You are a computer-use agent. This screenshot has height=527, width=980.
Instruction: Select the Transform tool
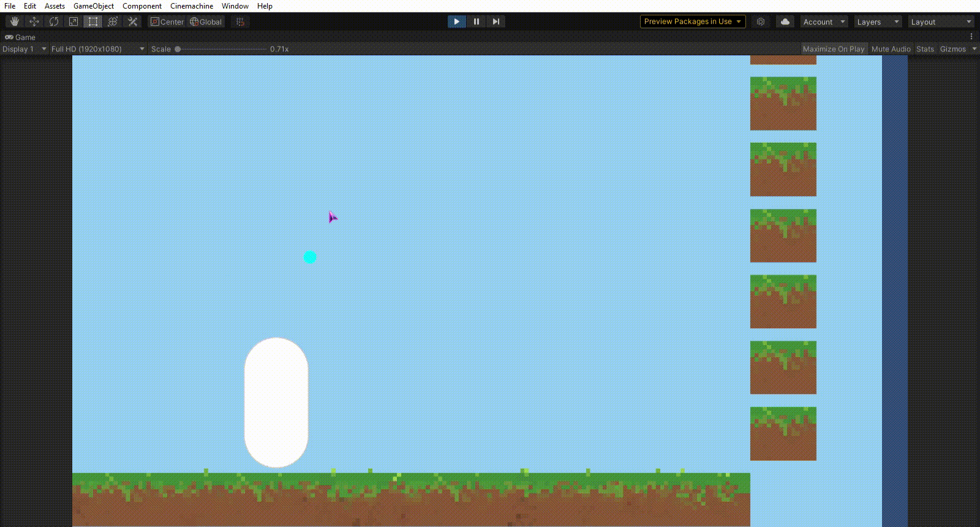(113, 21)
